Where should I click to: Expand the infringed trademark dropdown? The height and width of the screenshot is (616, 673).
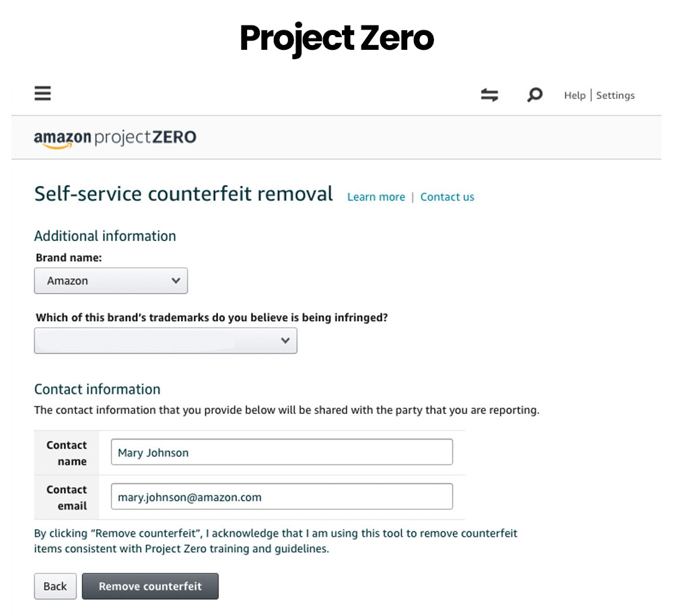click(165, 340)
